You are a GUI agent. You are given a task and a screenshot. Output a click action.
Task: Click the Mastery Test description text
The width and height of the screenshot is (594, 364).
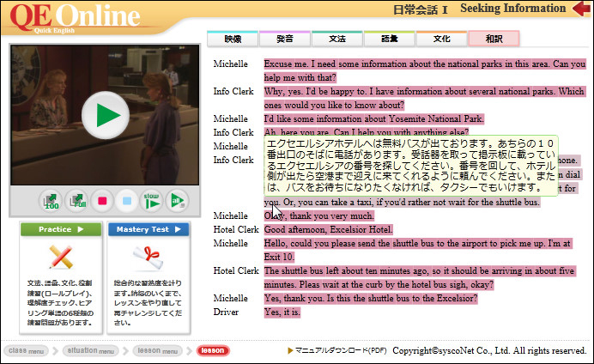pos(148,303)
